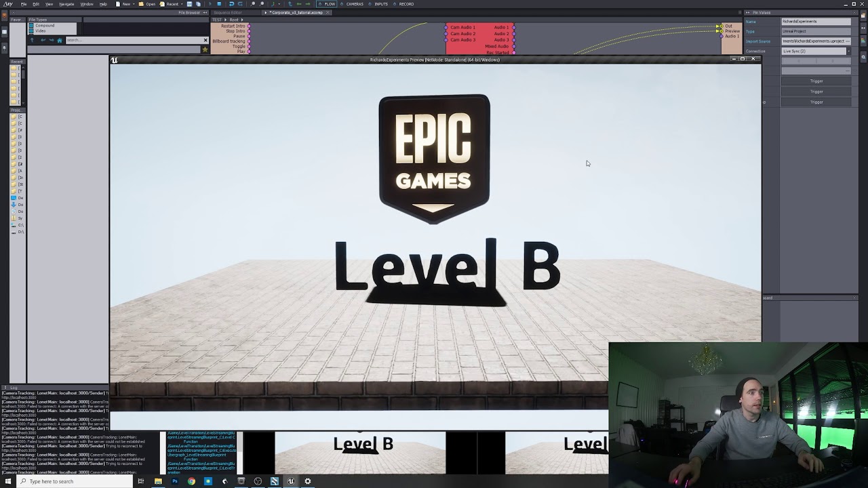Switch to the CAMERAS workspace

pyautogui.click(x=351, y=4)
